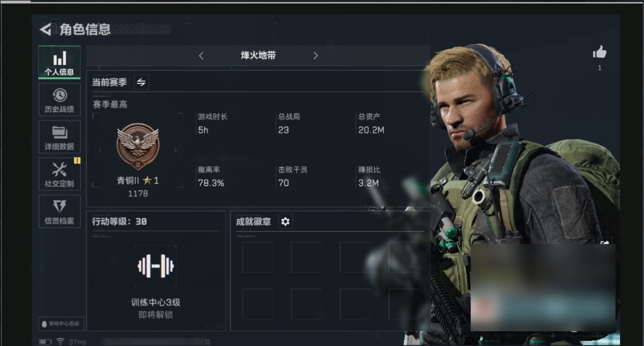Switch to next mode with right chevron
This screenshot has width=644, height=346.
coord(315,55)
